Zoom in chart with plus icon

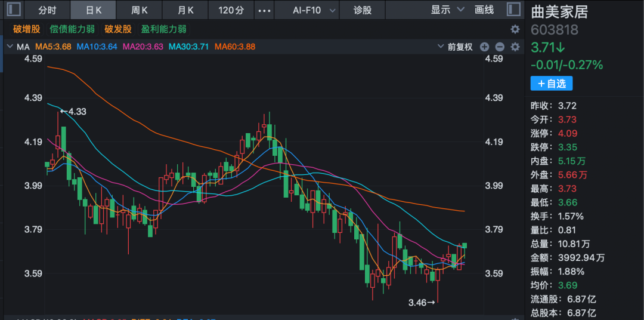pos(484,47)
